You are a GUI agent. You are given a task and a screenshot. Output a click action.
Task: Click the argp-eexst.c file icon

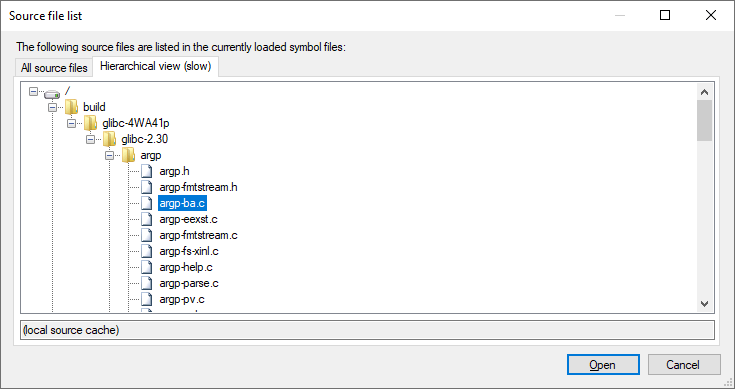tap(147, 219)
